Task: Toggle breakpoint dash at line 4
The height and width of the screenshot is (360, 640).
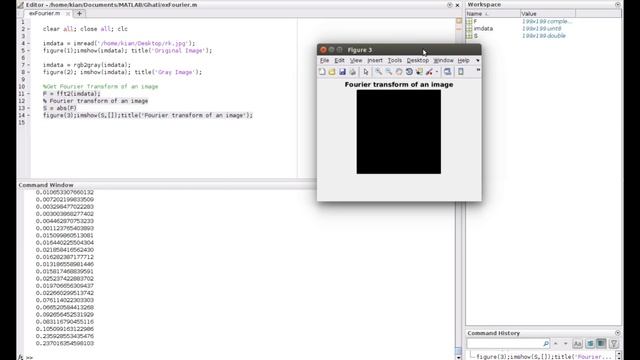Action: point(29,43)
